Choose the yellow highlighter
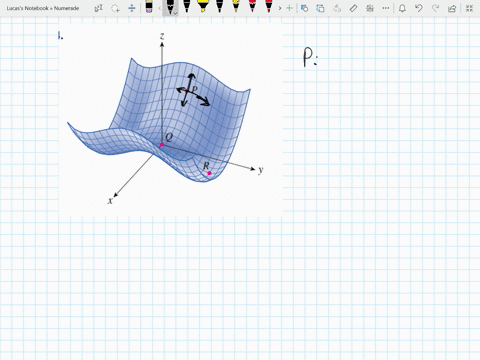This screenshot has height=360, width=480. (203, 7)
